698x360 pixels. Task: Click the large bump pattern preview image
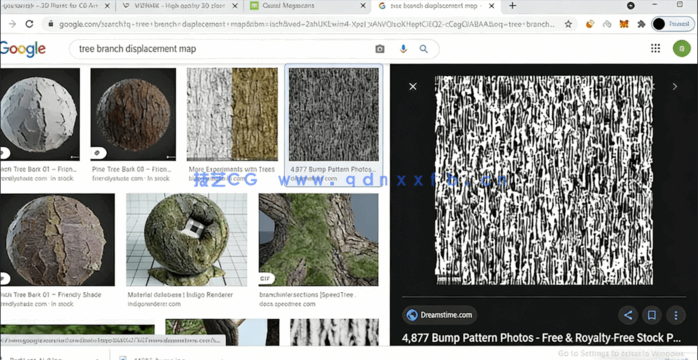tap(544, 180)
